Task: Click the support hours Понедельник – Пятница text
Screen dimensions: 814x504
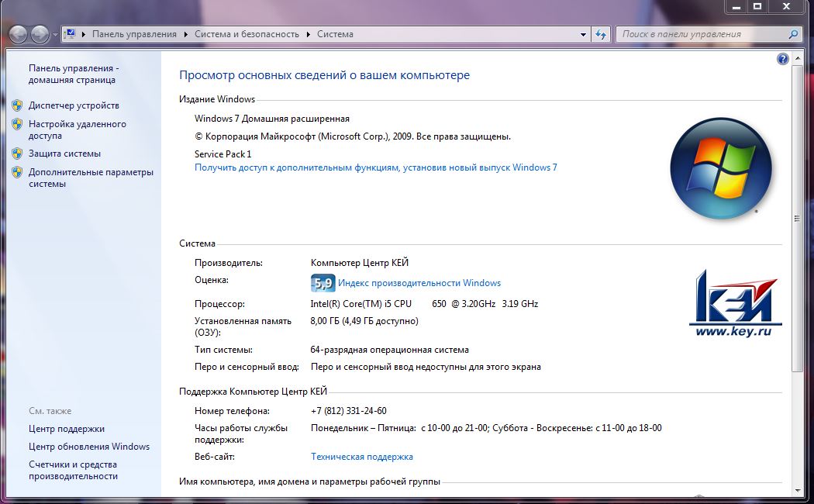Action: pyautogui.click(x=486, y=428)
